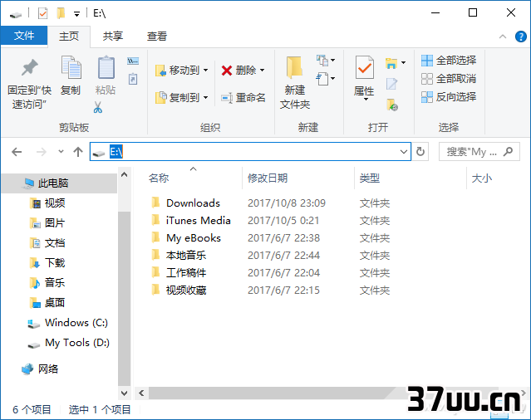Select the 本地音乐 folder
531x420 pixels.
[186, 256]
